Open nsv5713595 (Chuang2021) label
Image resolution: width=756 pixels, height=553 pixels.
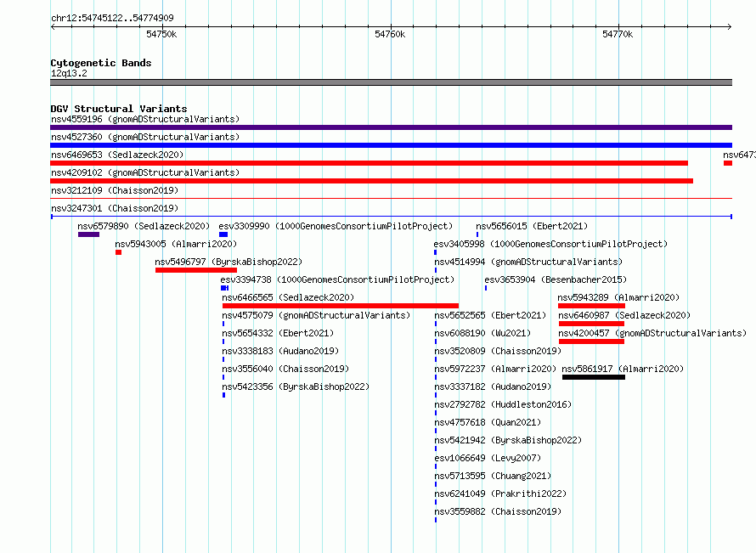[493, 476]
